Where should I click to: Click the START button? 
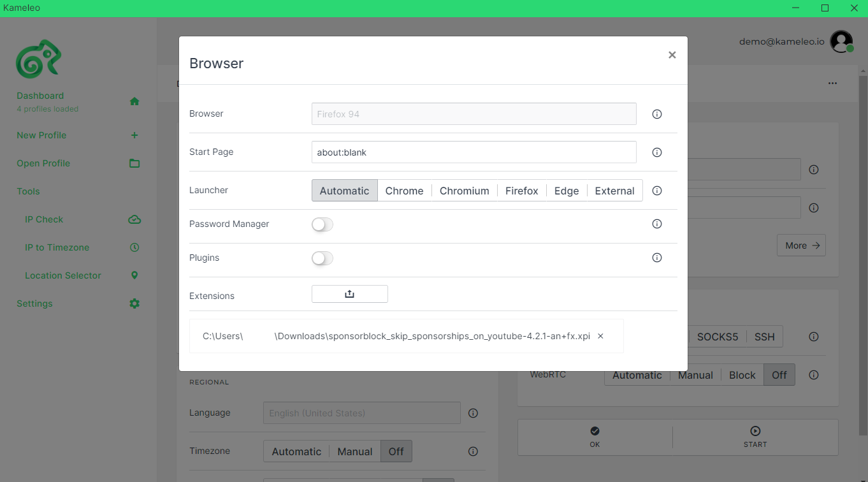pos(755,437)
